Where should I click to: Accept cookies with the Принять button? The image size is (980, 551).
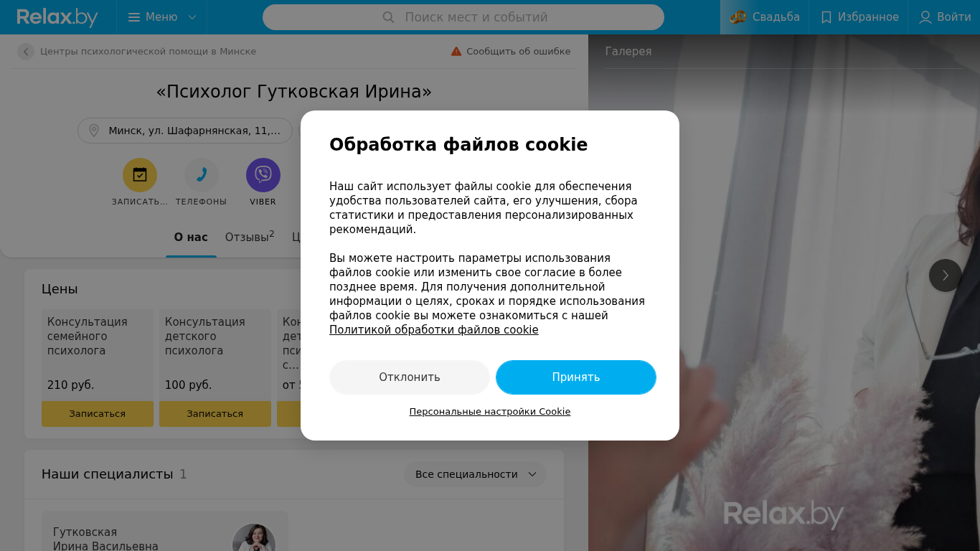[576, 377]
